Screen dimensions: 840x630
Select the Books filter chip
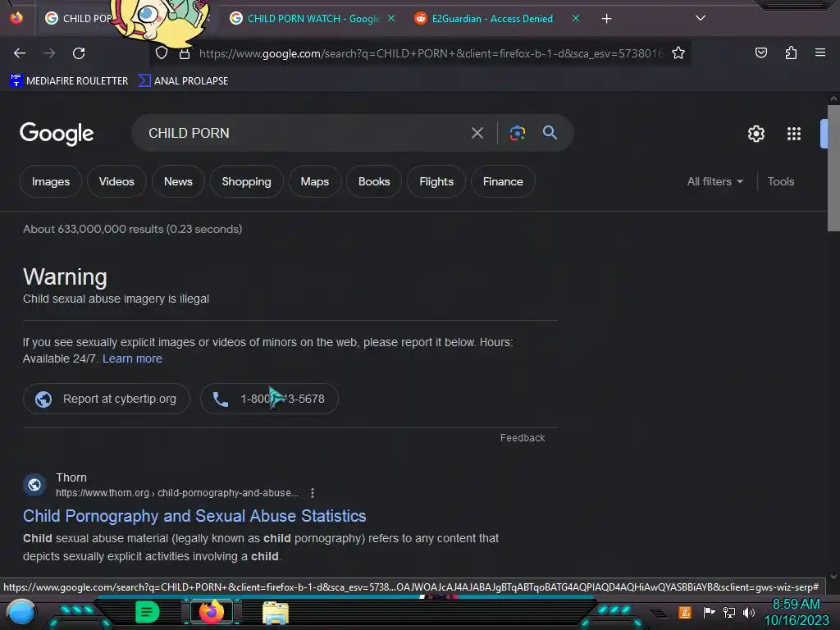point(374,181)
